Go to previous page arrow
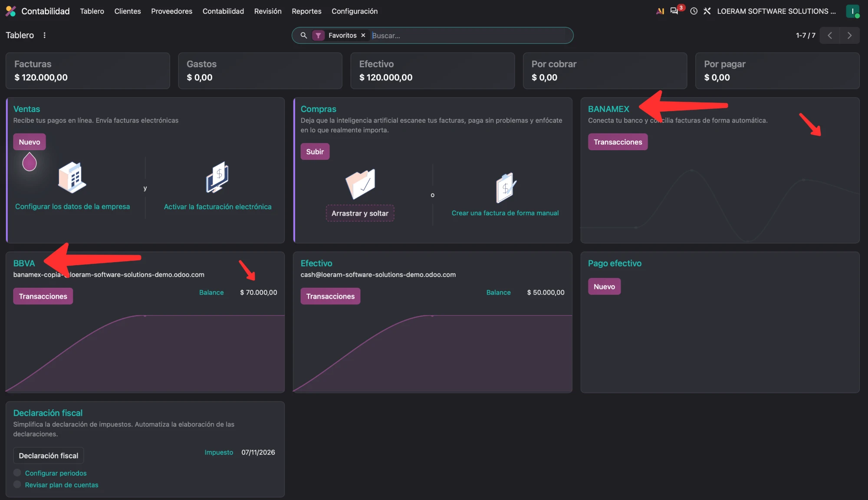The width and height of the screenshot is (868, 500). pyautogui.click(x=829, y=35)
